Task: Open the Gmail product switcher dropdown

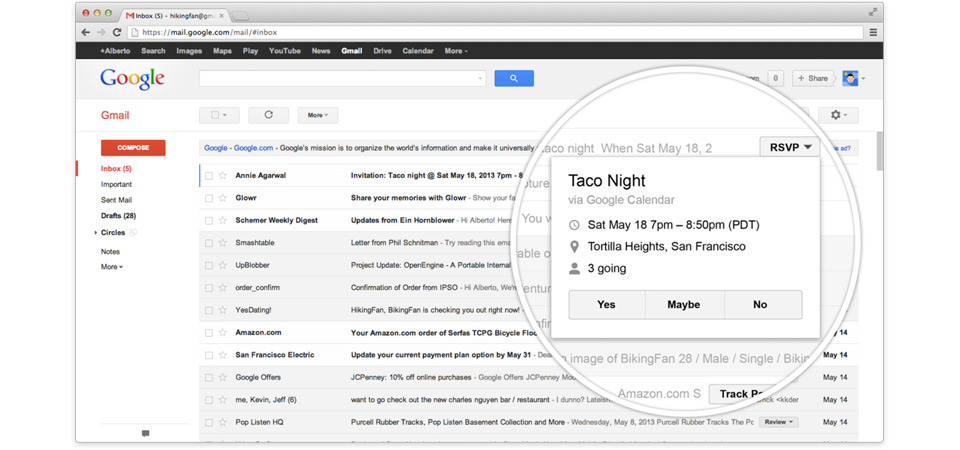Action: coord(115,115)
